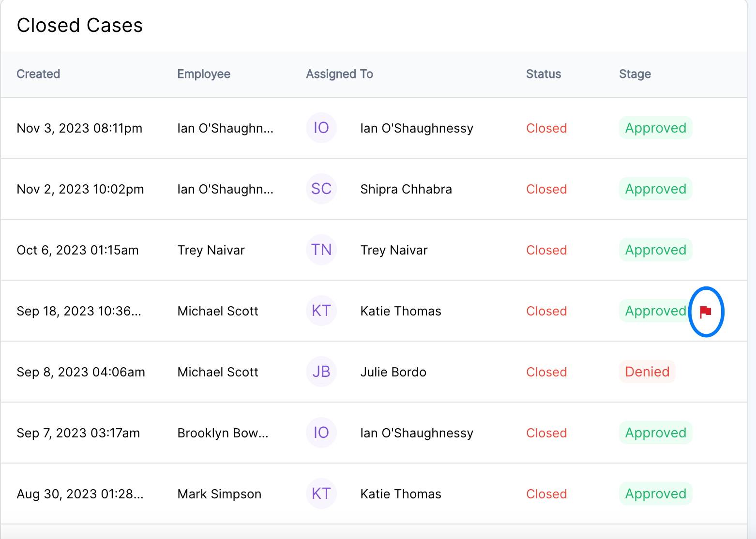Sort by the Created column header
The image size is (756, 539).
tap(38, 74)
